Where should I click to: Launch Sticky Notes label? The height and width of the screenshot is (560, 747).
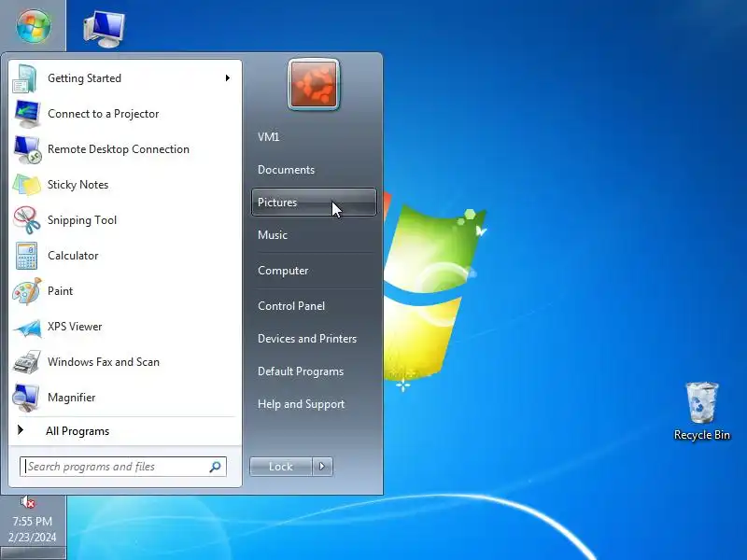(x=78, y=185)
